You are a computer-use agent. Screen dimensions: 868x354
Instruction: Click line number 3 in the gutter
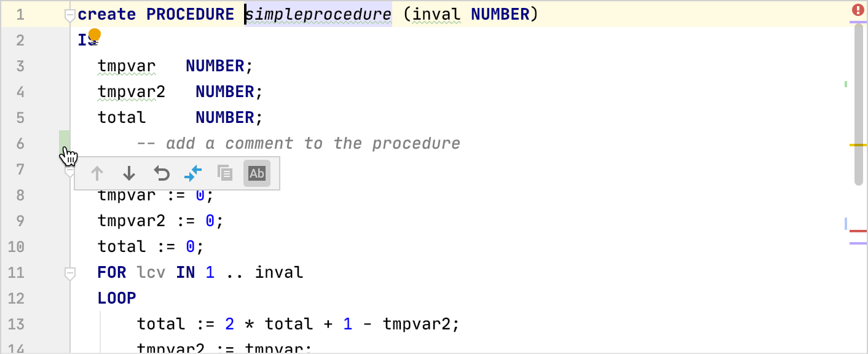point(19,66)
